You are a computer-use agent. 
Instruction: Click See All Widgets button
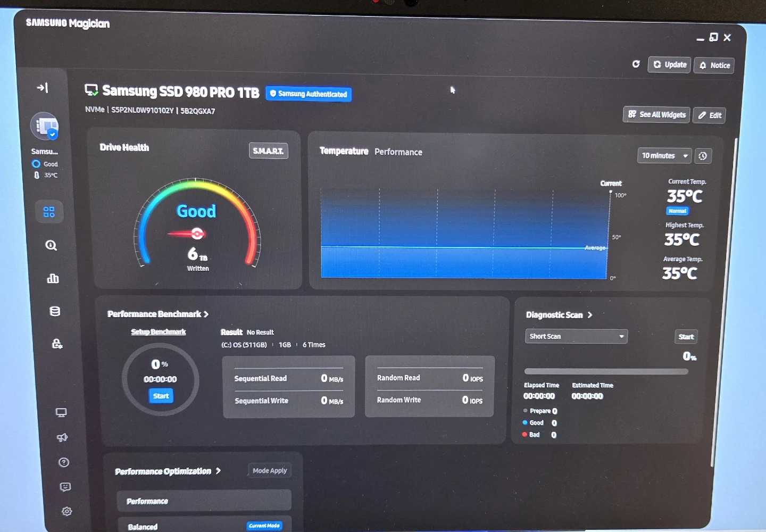click(x=657, y=114)
